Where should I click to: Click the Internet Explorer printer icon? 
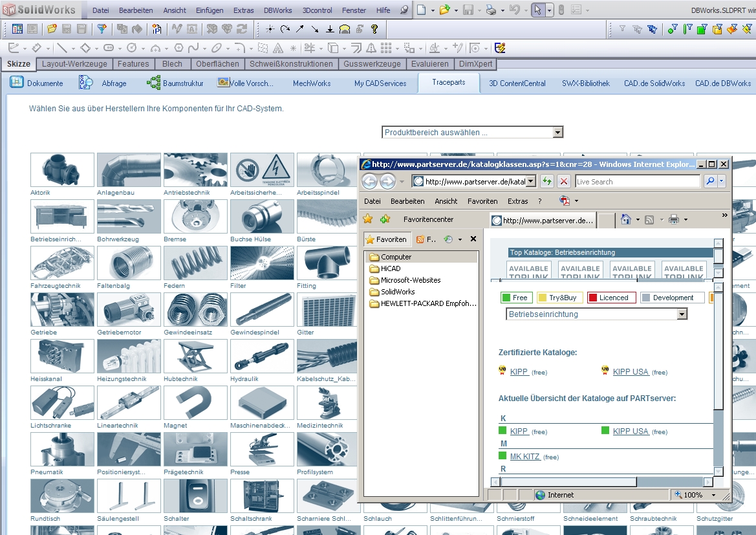(x=674, y=219)
